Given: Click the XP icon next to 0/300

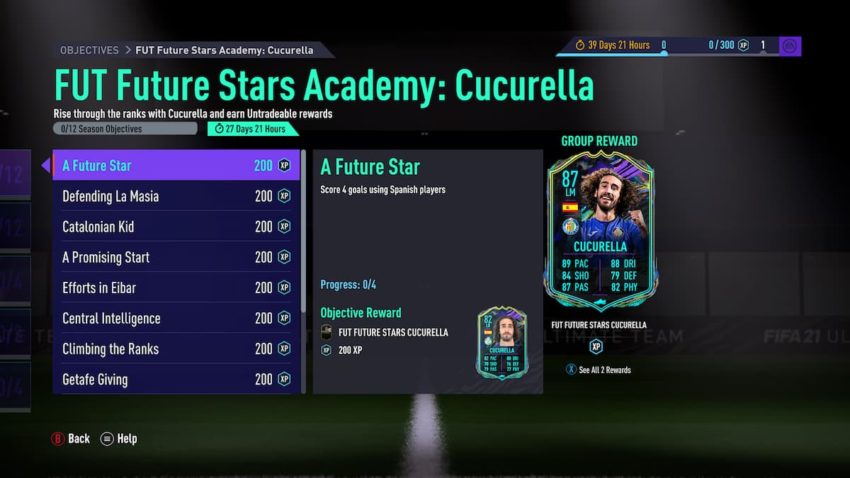Looking at the screenshot, I should click(743, 45).
